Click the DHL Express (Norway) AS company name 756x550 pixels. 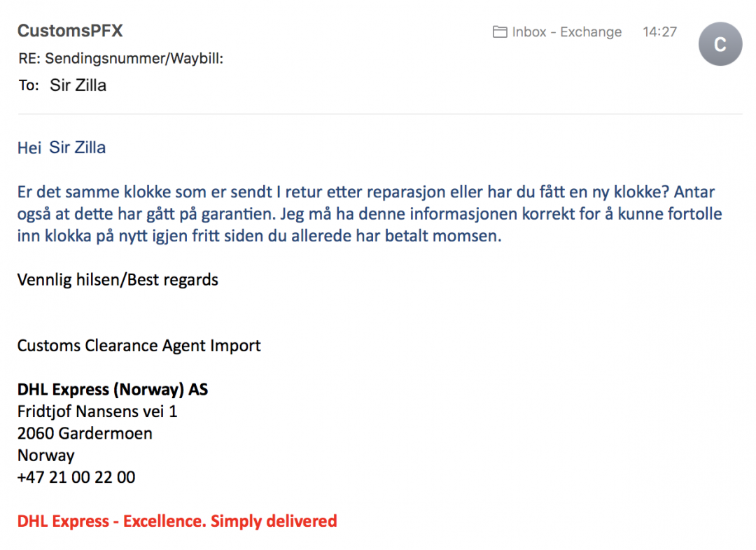[x=113, y=389]
